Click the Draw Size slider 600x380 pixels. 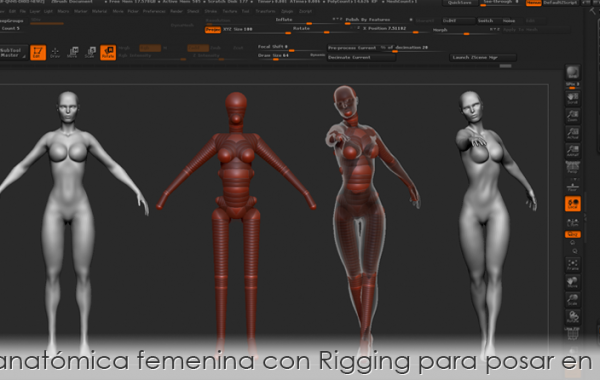[x=290, y=56]
